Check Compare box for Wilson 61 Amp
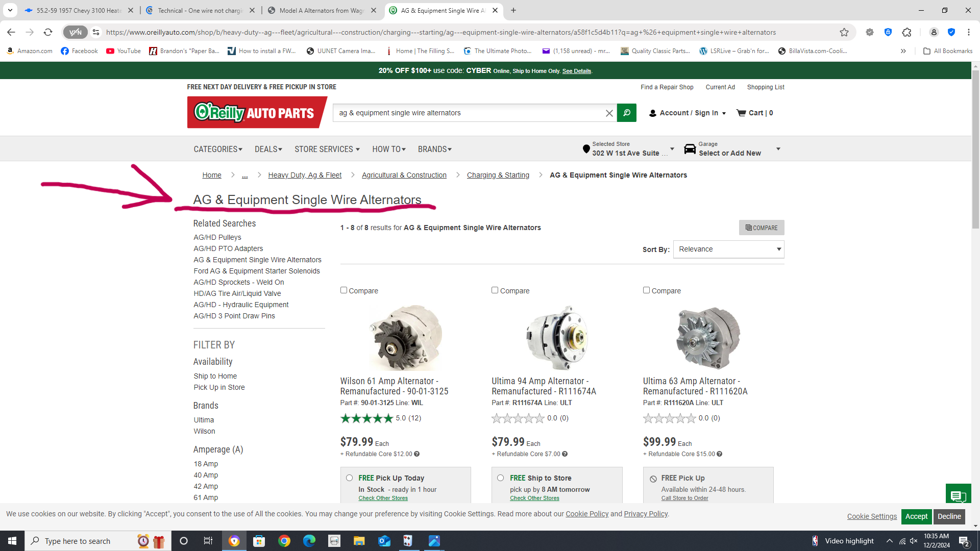Image resolution: width=980 pixels, height=551 pixels. [x=344, y=290]
